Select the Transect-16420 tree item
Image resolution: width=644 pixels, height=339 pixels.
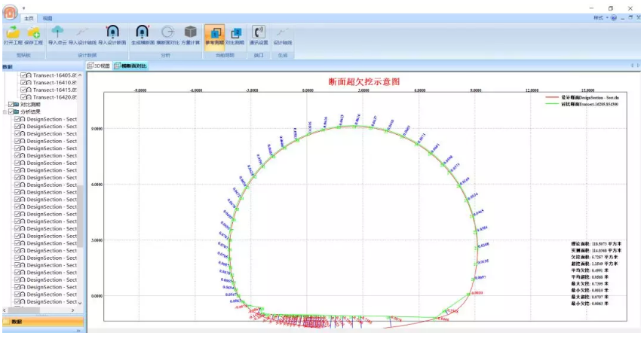(54, 97)
